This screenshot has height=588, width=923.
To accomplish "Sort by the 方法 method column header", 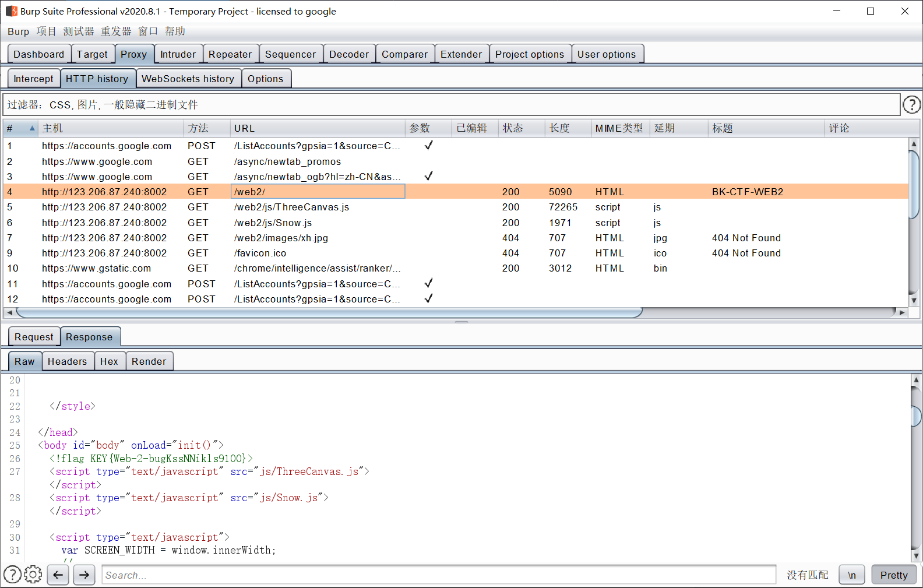I will pos(207,128).
